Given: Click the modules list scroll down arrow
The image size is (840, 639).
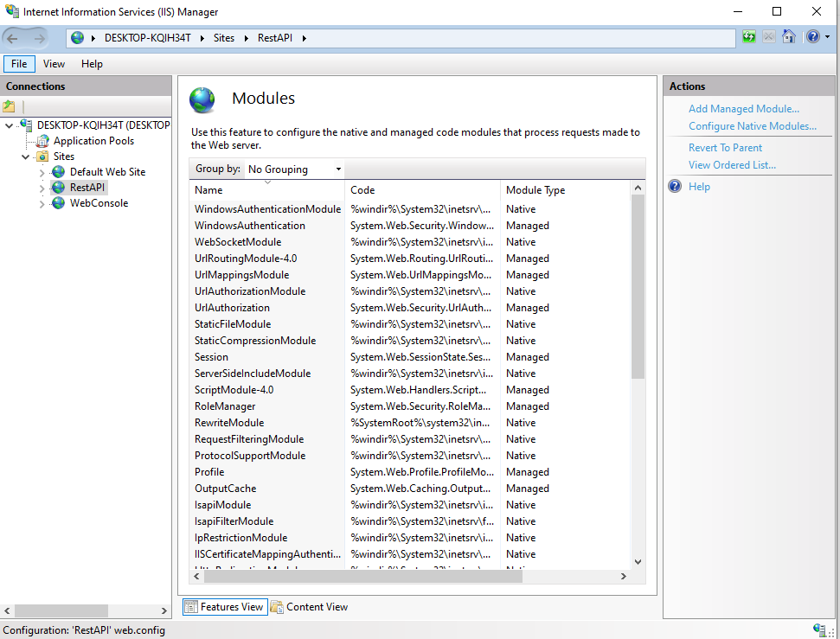Looking at the screenshot, I should (638, 562).
